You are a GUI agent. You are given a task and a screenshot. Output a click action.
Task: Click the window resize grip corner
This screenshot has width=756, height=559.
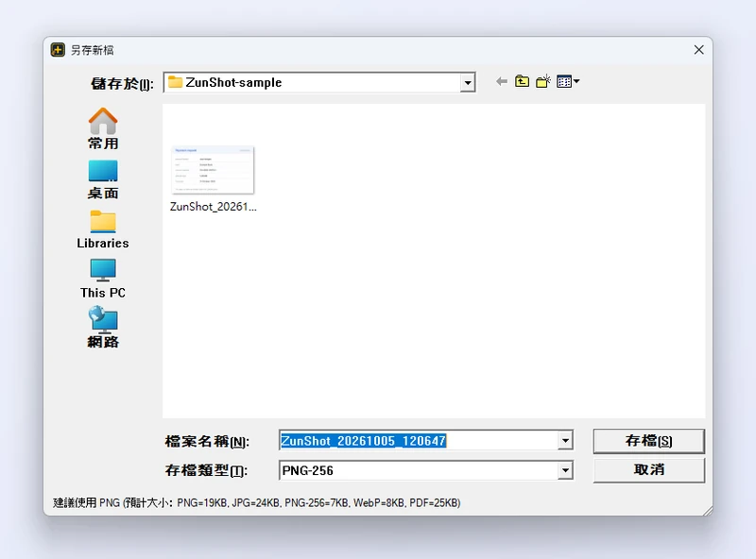tap(707, 511)
